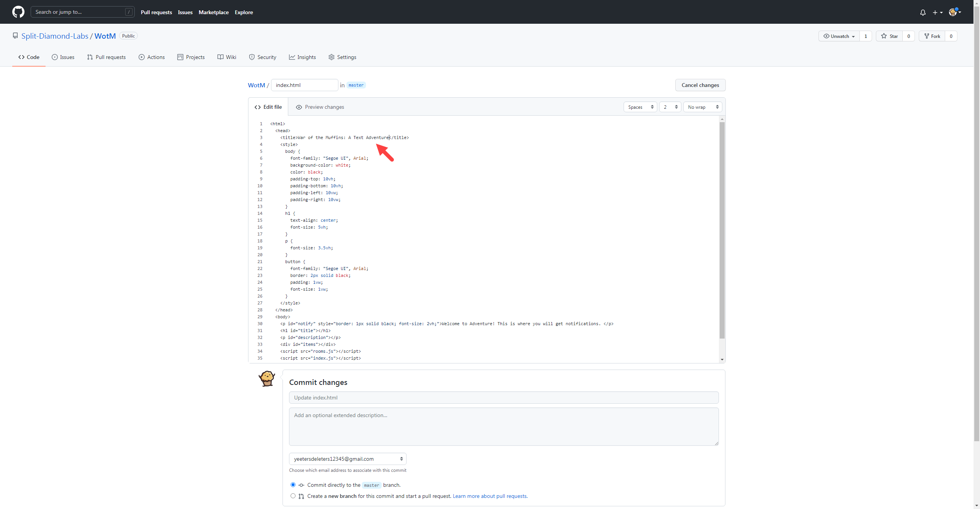Open the notifications bell
The width and height of the screenshot is (980, 509).
(x=923, y=12)
